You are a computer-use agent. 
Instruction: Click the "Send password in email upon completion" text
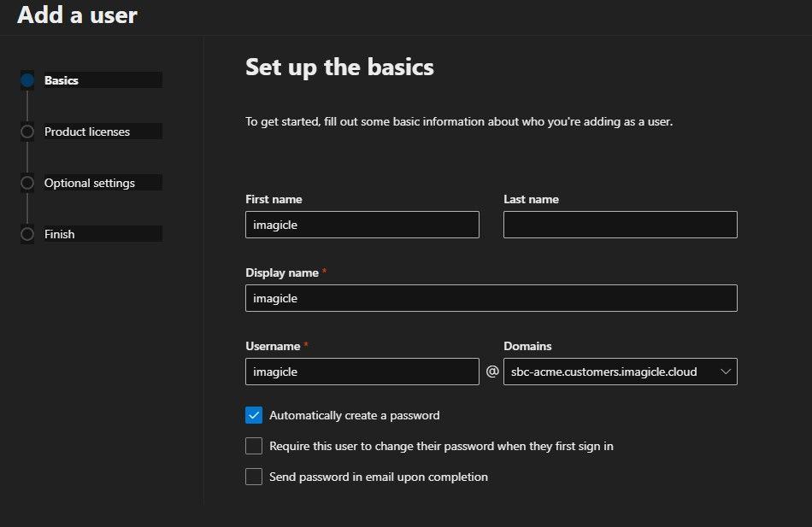378,477
